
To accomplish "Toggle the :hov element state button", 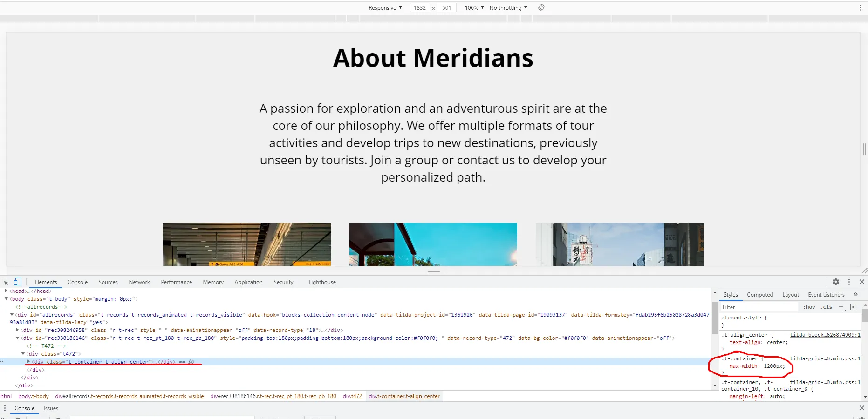I will (x=809, y=307).
